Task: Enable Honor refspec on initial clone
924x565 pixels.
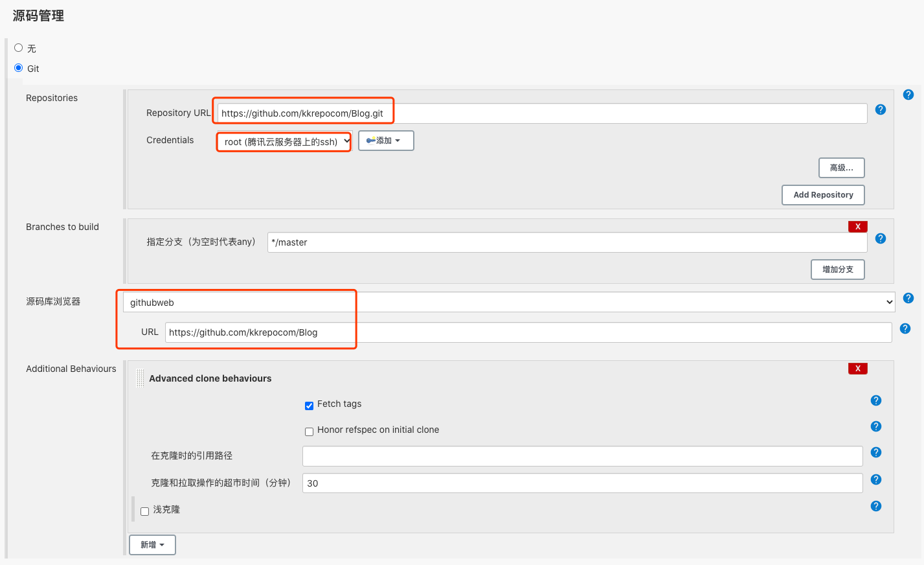Action: tap(309, 432)
